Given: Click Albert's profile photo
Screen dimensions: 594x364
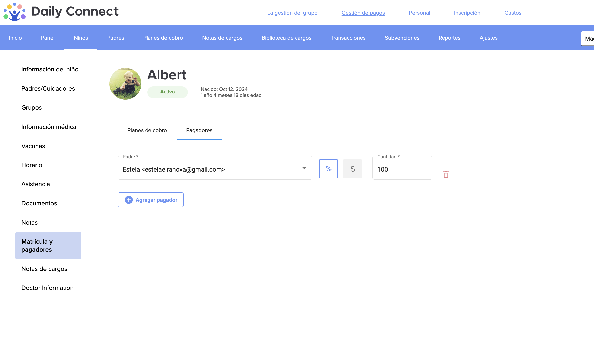Looking at the screenshot, I should tap(125, 84).
